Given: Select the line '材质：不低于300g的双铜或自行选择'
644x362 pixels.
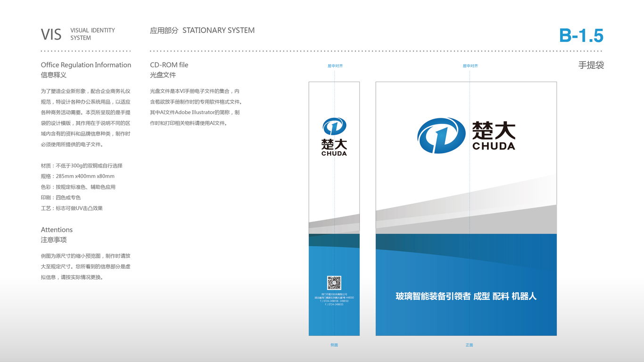Looking at the screenshot, I should pyautogui.click(x=82, y=166).
